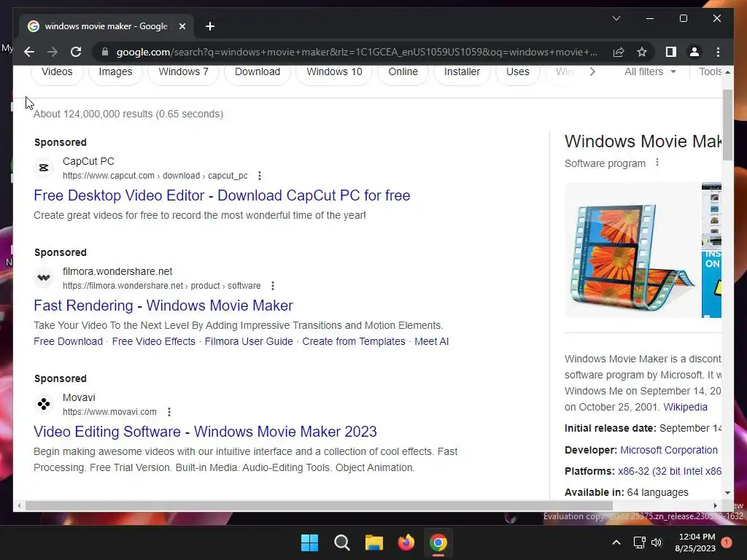Image resolution: width=747 pixels, height=560 pixels.
Task: Open the Free Desktop Video Editor CapCut link
Action: coord(222,195)
